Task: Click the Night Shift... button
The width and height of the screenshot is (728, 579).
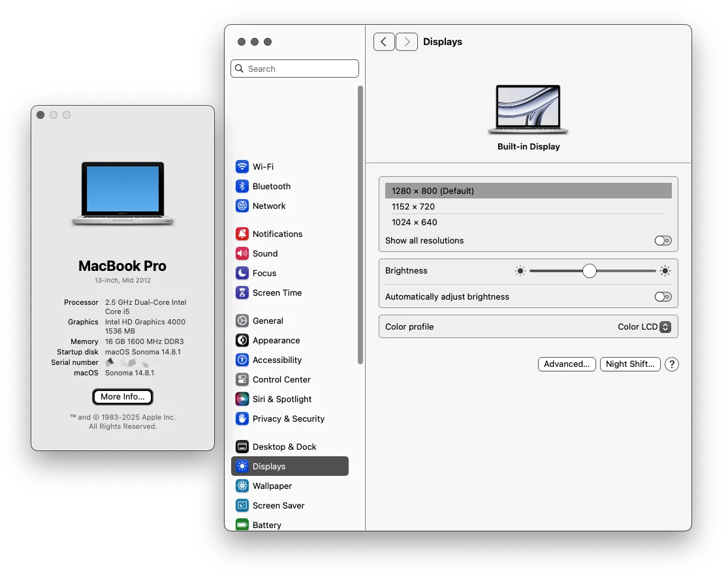Action: tap(630, 364)
